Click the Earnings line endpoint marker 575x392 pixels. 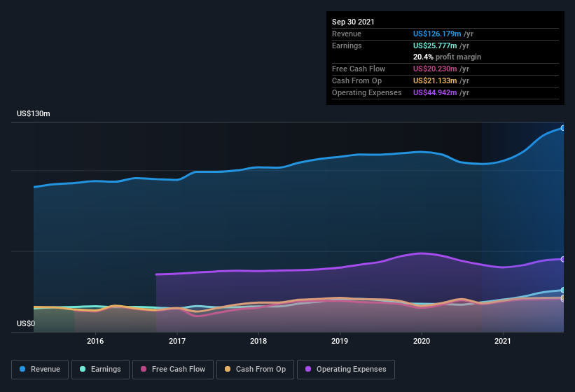(563, 290)
